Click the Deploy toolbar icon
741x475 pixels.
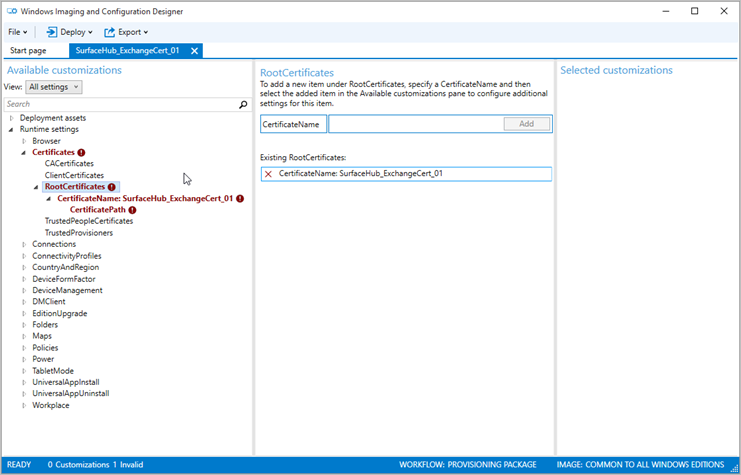click(x=51, y=32)
